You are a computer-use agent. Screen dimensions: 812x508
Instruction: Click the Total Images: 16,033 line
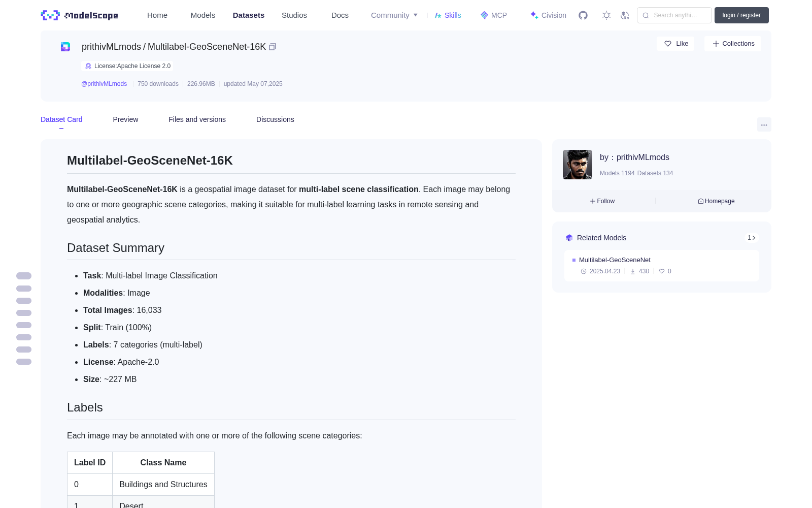(x=122, y=310)
